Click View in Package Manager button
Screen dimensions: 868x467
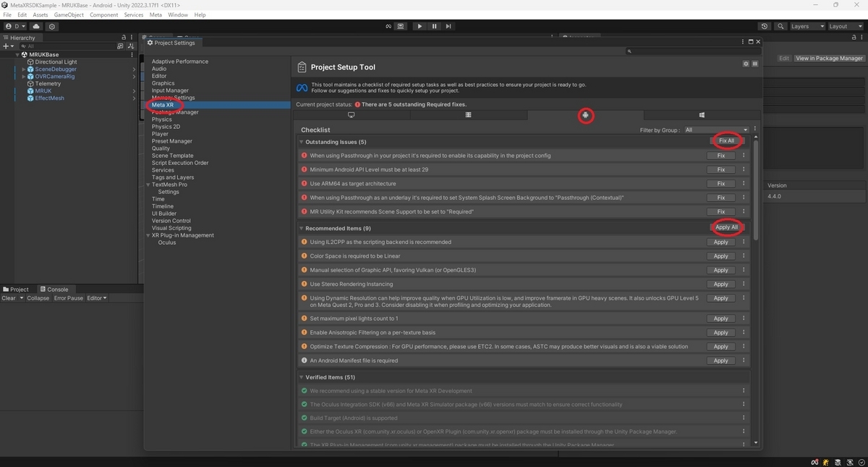tap(829, 58)
